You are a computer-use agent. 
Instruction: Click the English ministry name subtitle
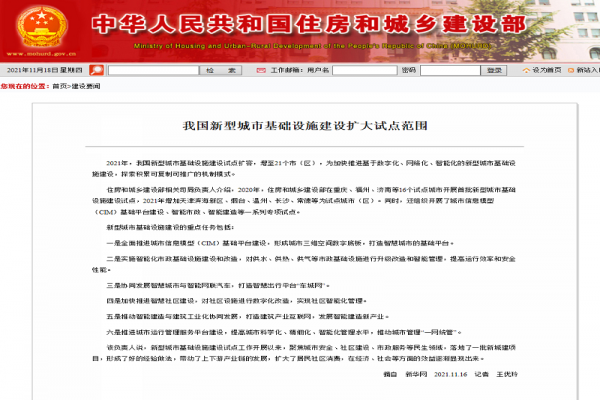312,46
